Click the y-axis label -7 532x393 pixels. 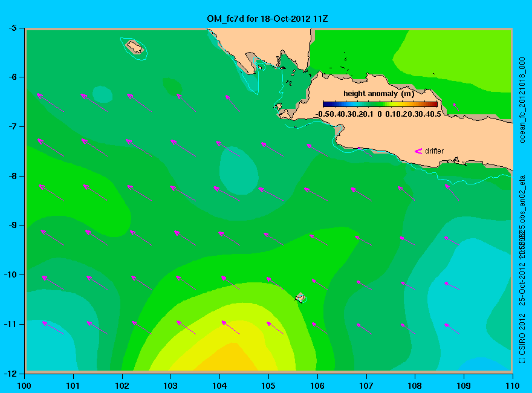[12, 126]
